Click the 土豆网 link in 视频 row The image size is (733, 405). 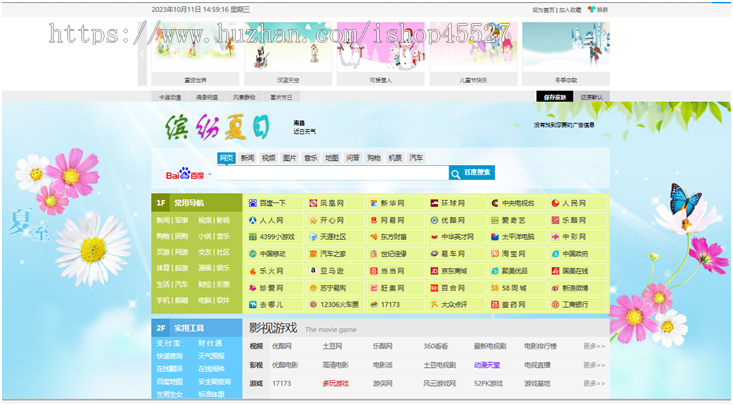[332, 346]
